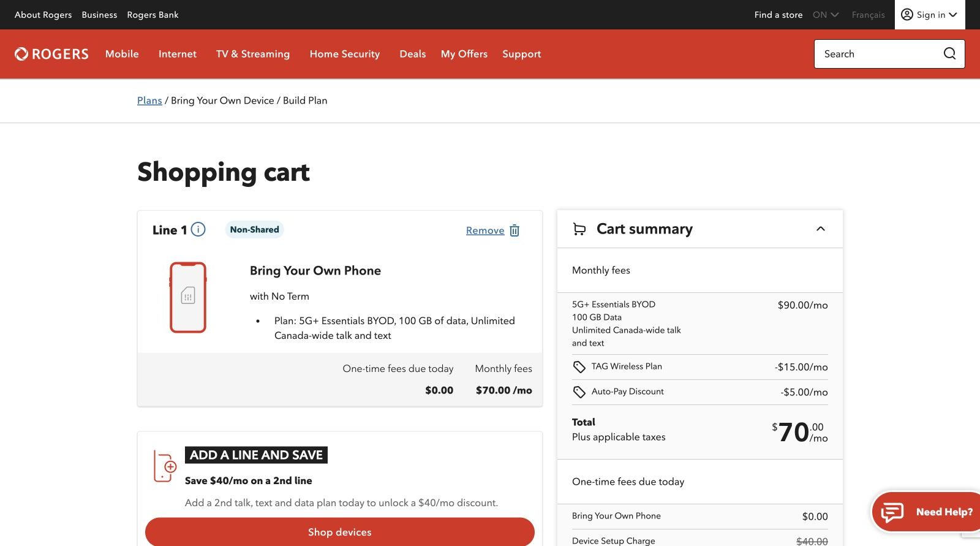This screenshot has width=980, height=546.
Task: Click the Auto-Pay Discount tag icon
Action: point(579,392)
